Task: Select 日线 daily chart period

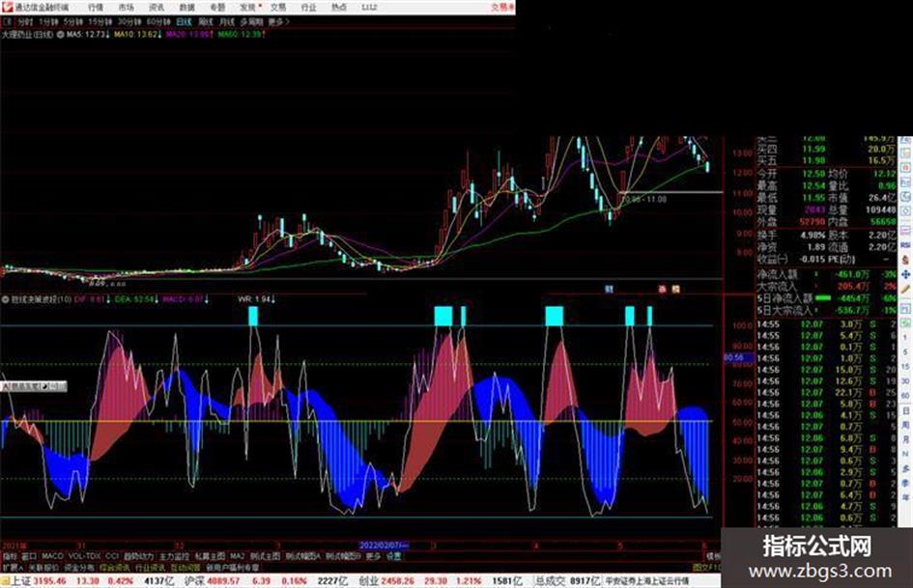Action: 184,21
